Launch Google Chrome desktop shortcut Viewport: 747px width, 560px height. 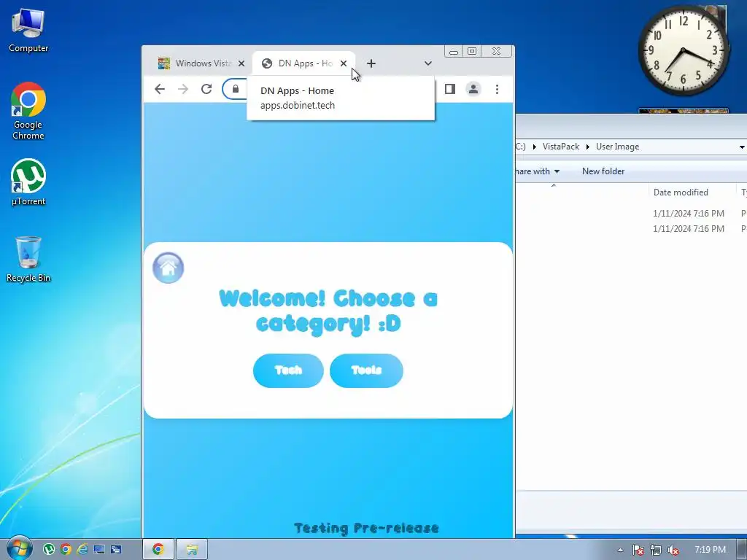[x=28, y=112]
